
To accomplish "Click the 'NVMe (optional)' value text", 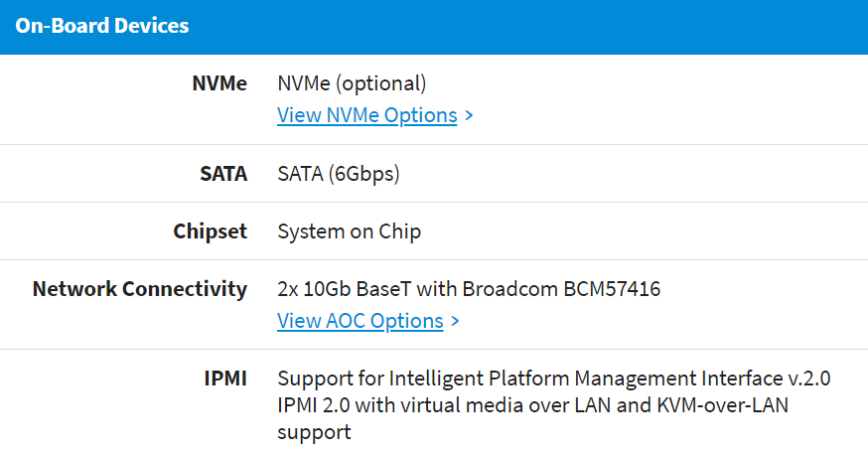I will point(352,83).
